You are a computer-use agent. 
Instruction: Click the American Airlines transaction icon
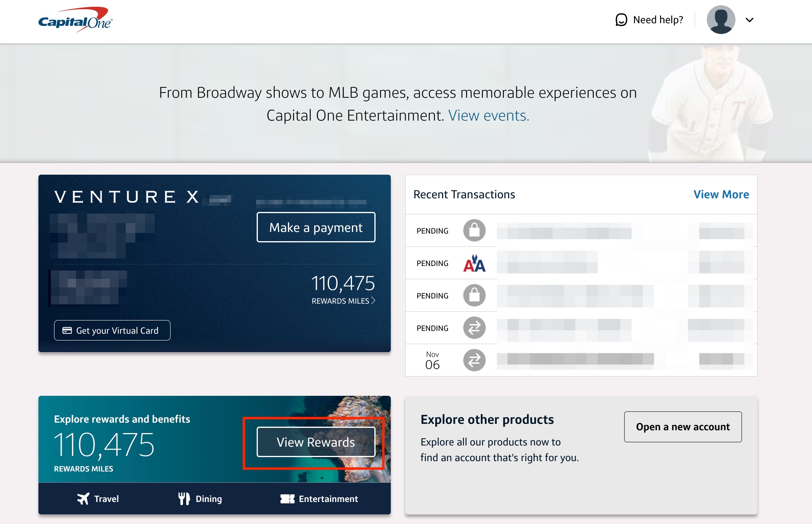(475, 263)
